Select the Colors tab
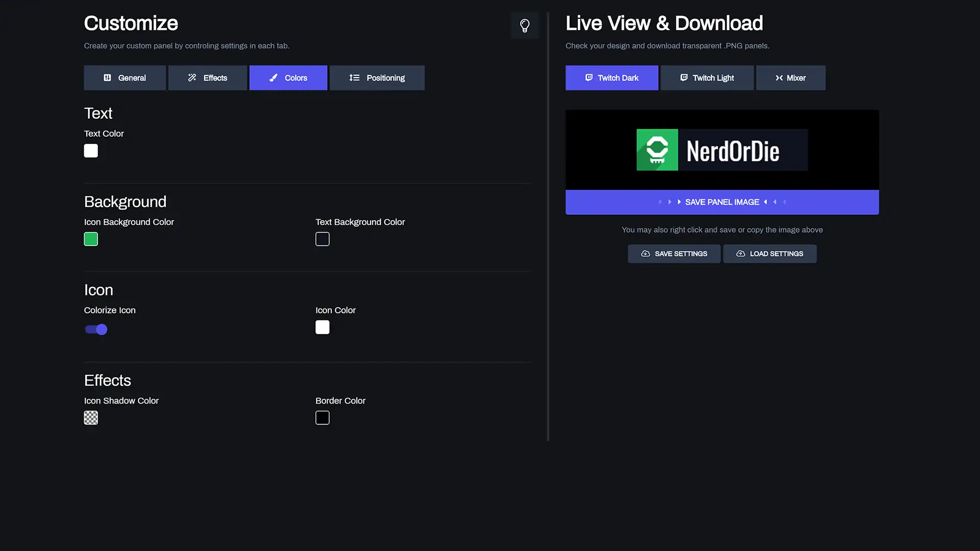This screenshot has height=551, width=980. [x=288, y=78]
